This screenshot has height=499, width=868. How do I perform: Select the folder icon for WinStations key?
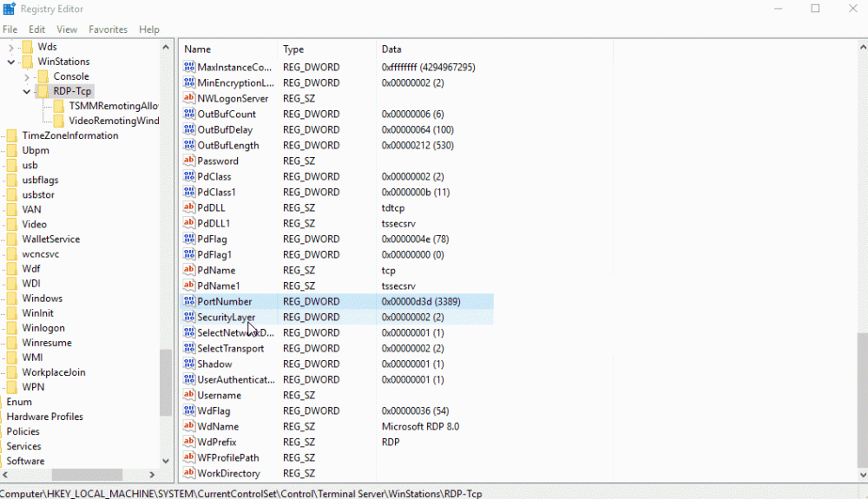[x=28, y=62]
